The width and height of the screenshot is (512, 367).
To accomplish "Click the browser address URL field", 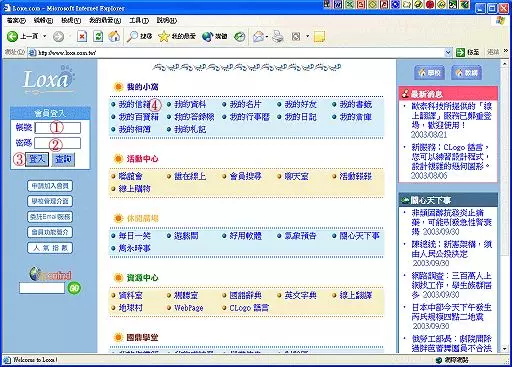I will [240, 52].
